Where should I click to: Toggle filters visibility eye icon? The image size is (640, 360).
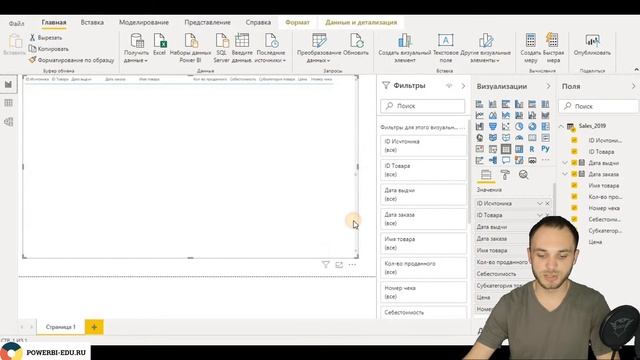click(449, 86)
